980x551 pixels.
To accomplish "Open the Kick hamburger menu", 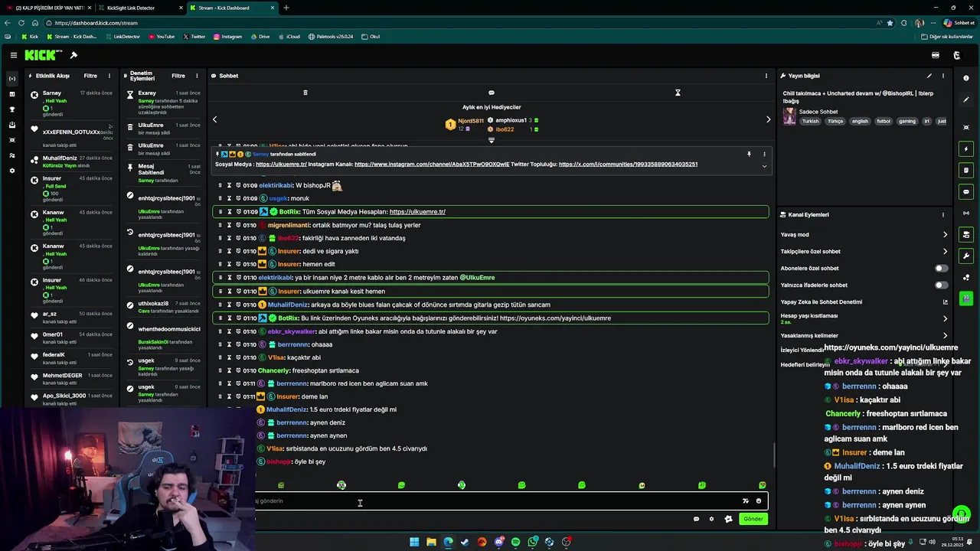I will pyautogui.click(x=14, y=55).
